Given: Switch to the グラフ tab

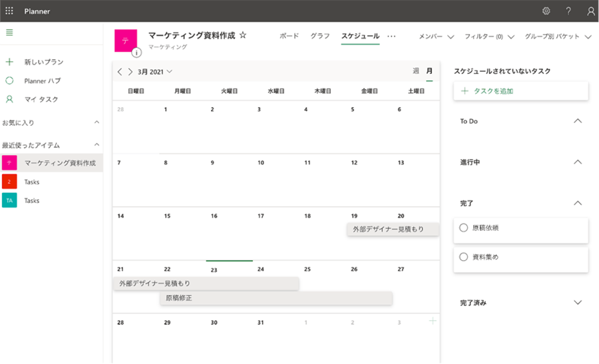Looking at the screenshot, I should 320,36.
